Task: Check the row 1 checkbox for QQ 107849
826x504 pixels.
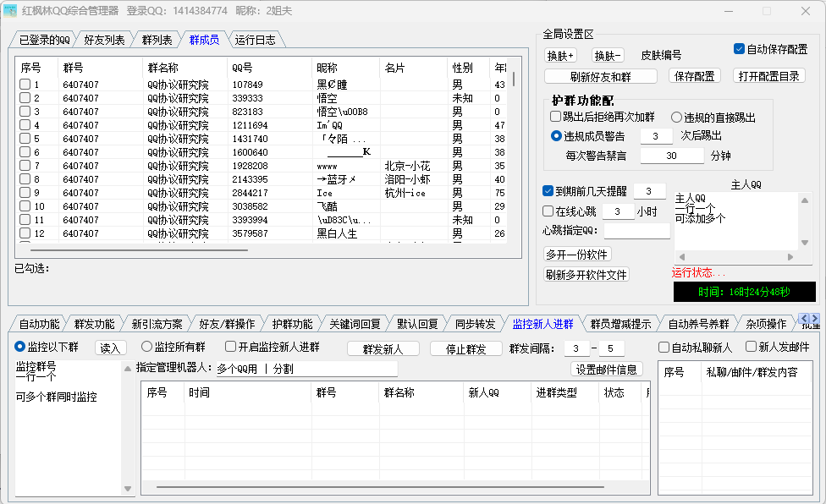Action: [25, 85]
